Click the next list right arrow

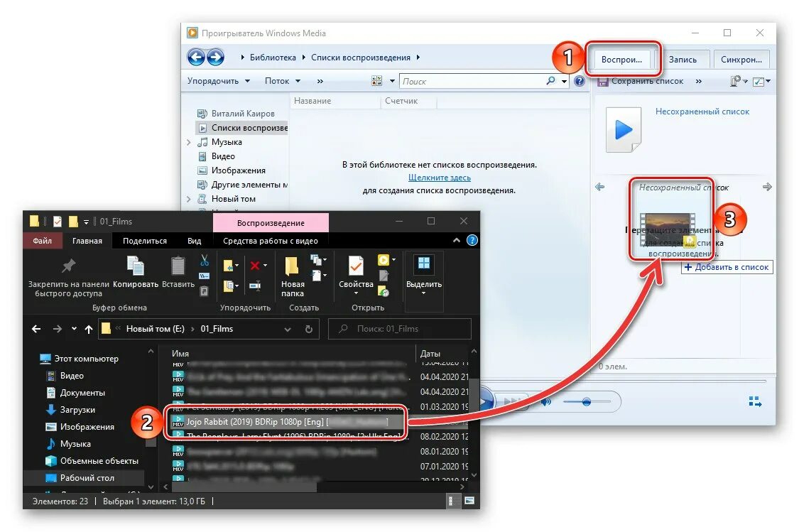point(767,187)
